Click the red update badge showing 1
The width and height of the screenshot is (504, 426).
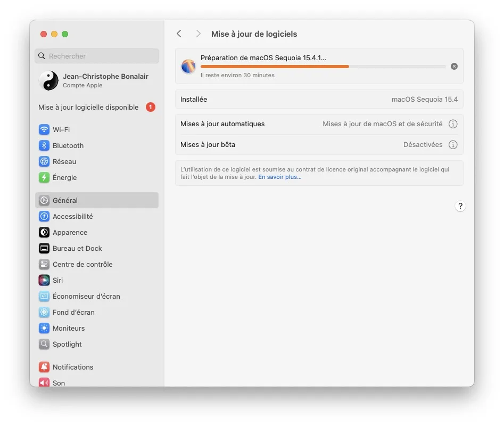pyautogui.click(x=151, y=107)
